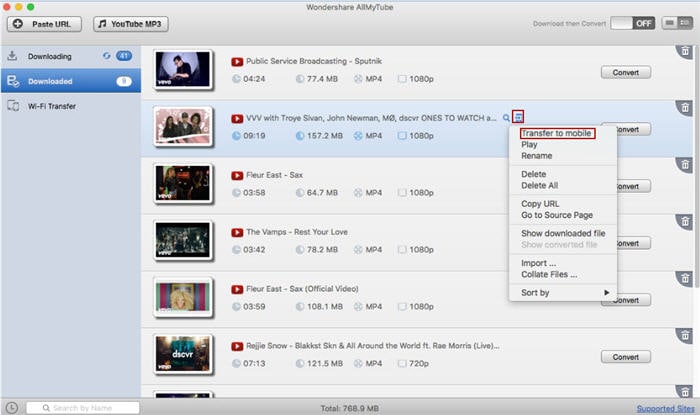Click the Search by Name field

pos(83,408)
